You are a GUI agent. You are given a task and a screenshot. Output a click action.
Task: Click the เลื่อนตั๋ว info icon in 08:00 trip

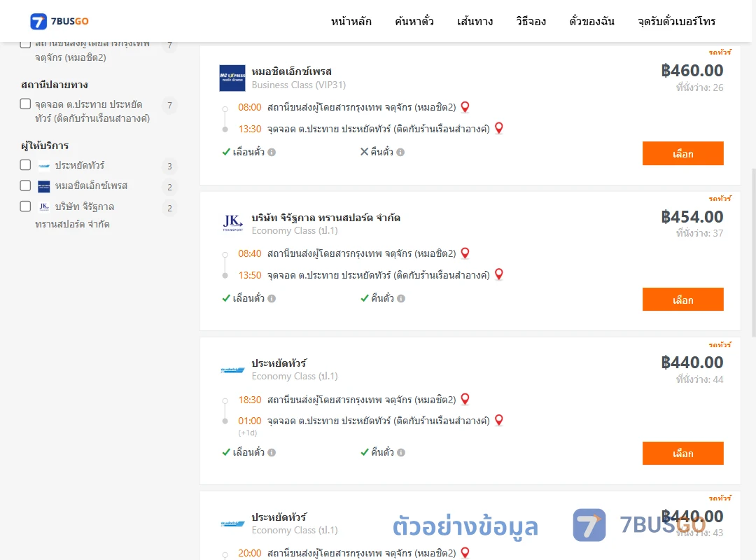(x=272, y=153)
